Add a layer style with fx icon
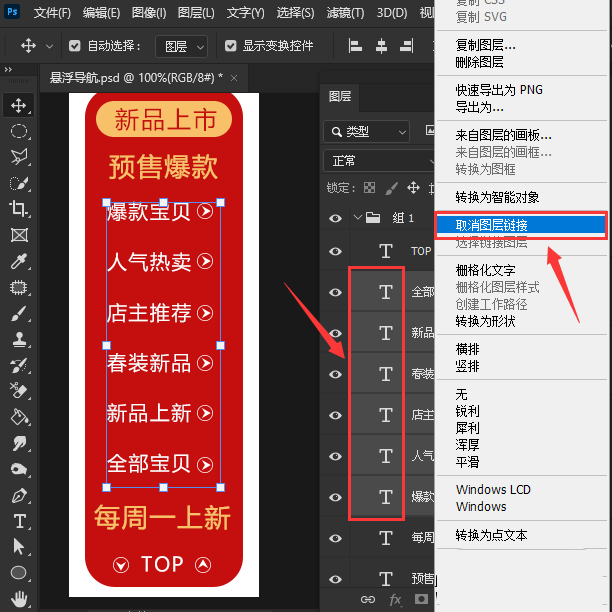Image resolution: width=612 pixels, height=612 pixels. [395, 599]
